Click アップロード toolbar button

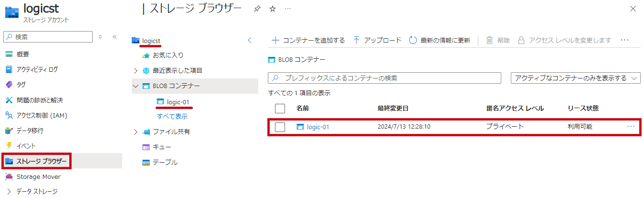(377, 40)
